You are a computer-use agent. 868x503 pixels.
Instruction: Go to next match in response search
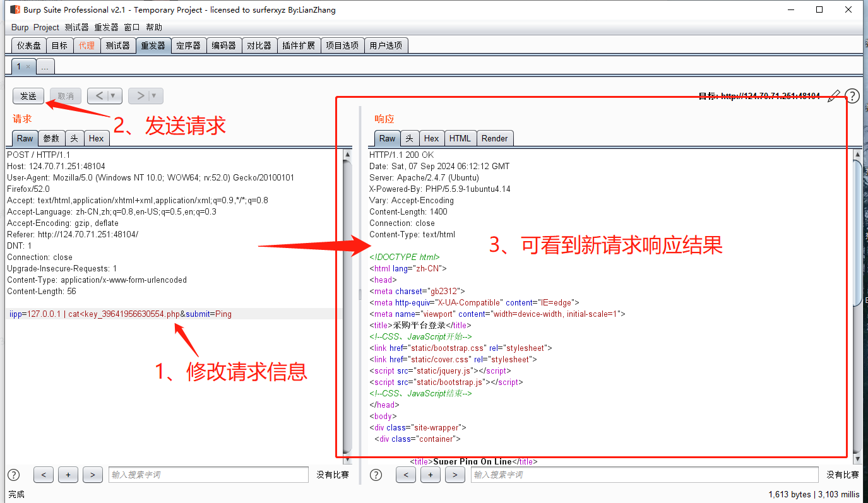coord(455,475)
